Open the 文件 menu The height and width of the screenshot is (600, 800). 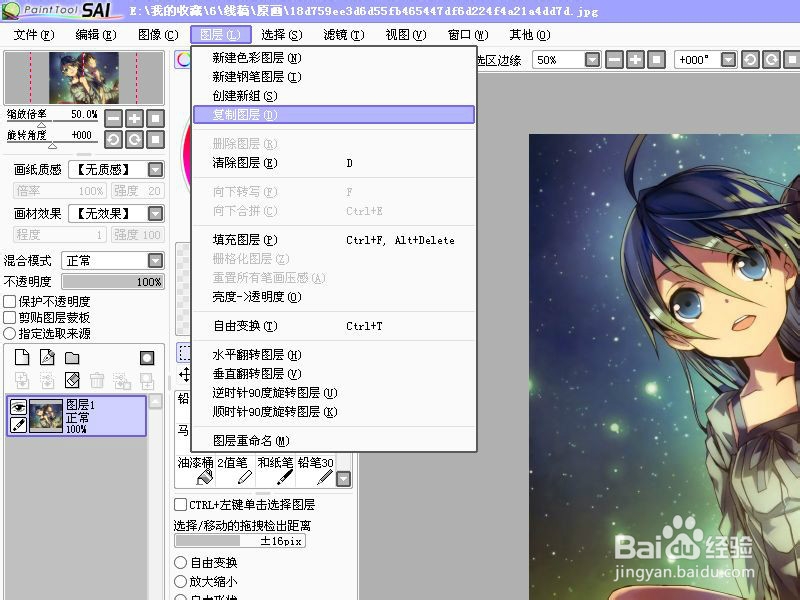click(x=34, y=35)
